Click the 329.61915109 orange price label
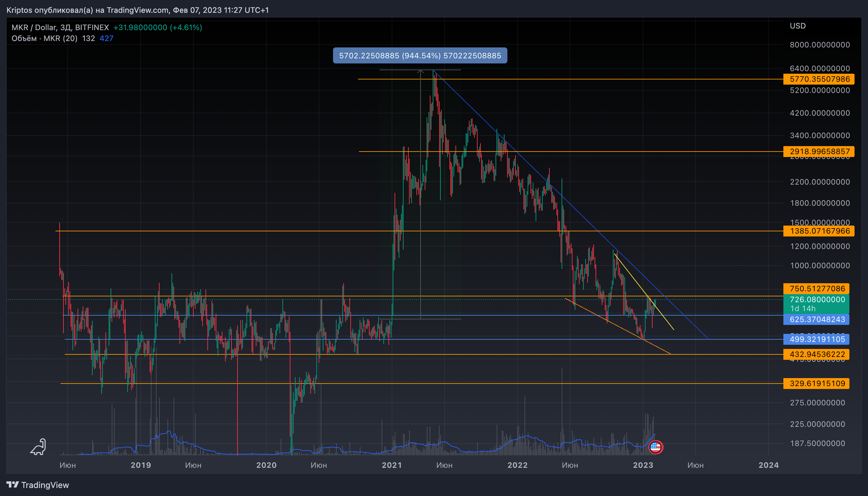Screen dimensions: 868x496 [x=816, y=383]
